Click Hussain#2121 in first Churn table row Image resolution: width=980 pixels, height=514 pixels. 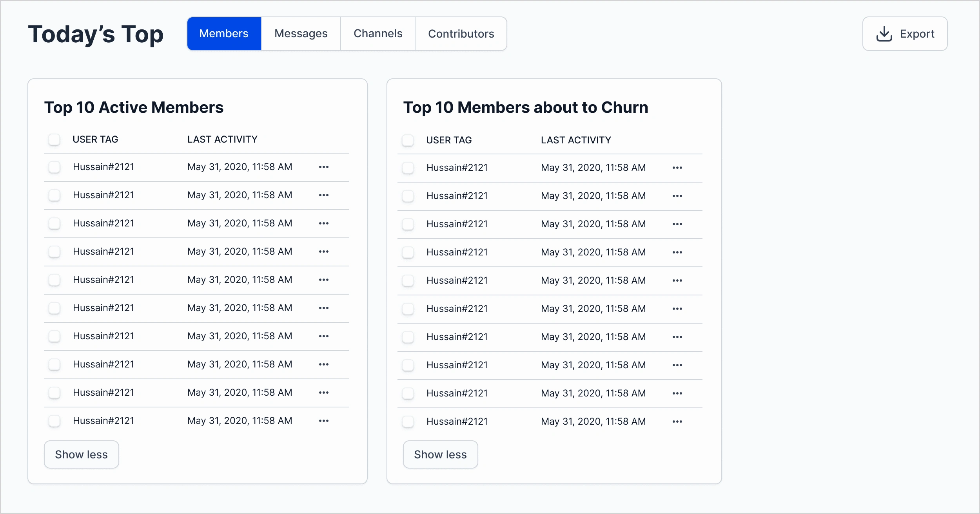[457, 168]
